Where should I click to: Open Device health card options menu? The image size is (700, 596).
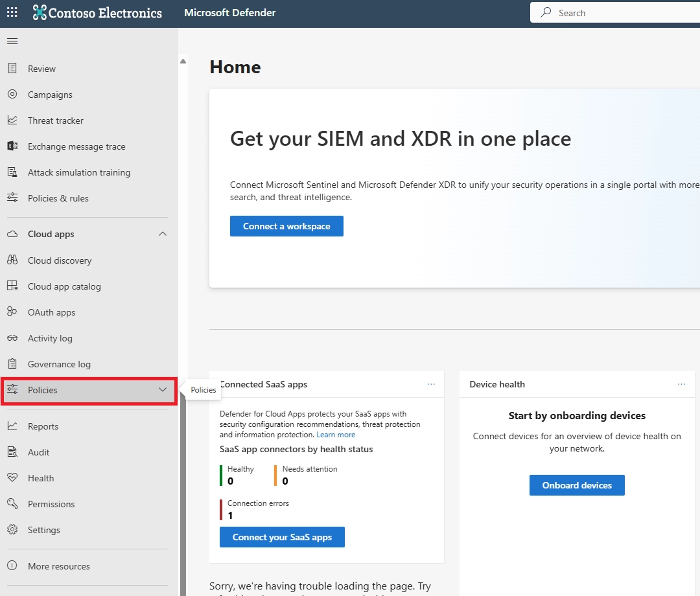681,384
